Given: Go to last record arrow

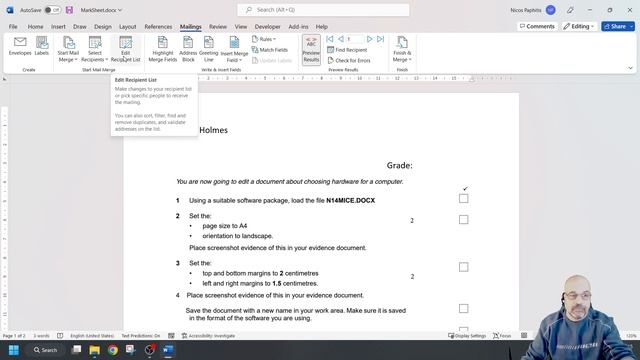Looking at the screenshot, I should [380, 39].
